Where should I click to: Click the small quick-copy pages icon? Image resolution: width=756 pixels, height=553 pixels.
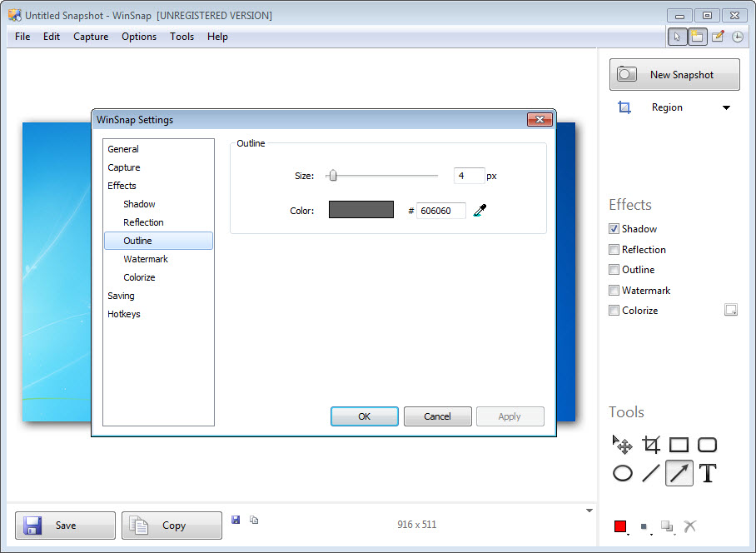click(254, 520)
